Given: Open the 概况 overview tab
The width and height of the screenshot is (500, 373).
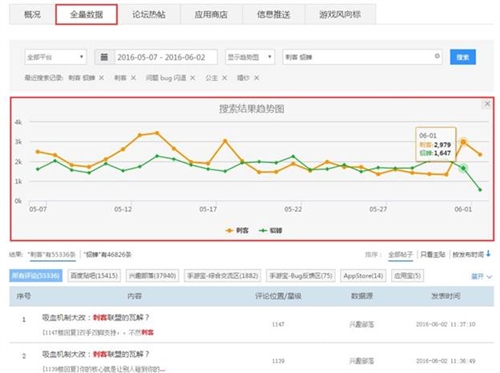Looking at the screenshot, I should click(32, 14).
